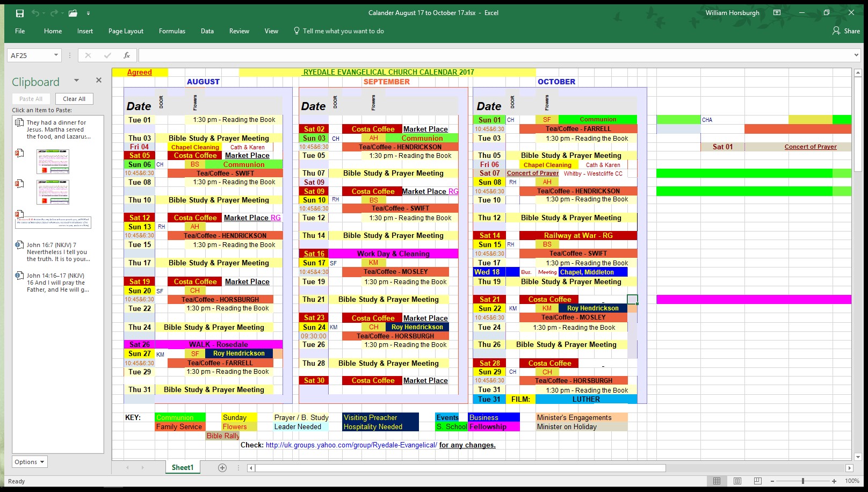Screen dimensions: 868x492
Task: Select the Sheet1 tab
Action: click(183, 468)
